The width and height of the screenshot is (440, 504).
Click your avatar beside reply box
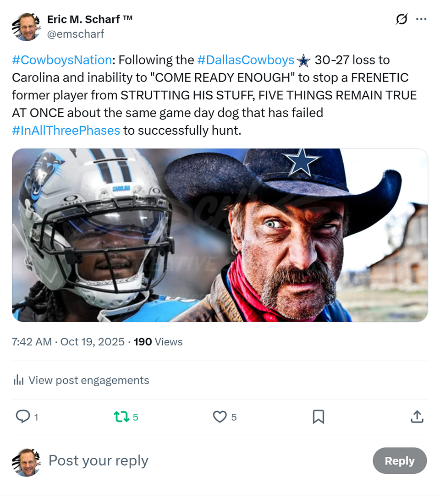click(26, 462)
